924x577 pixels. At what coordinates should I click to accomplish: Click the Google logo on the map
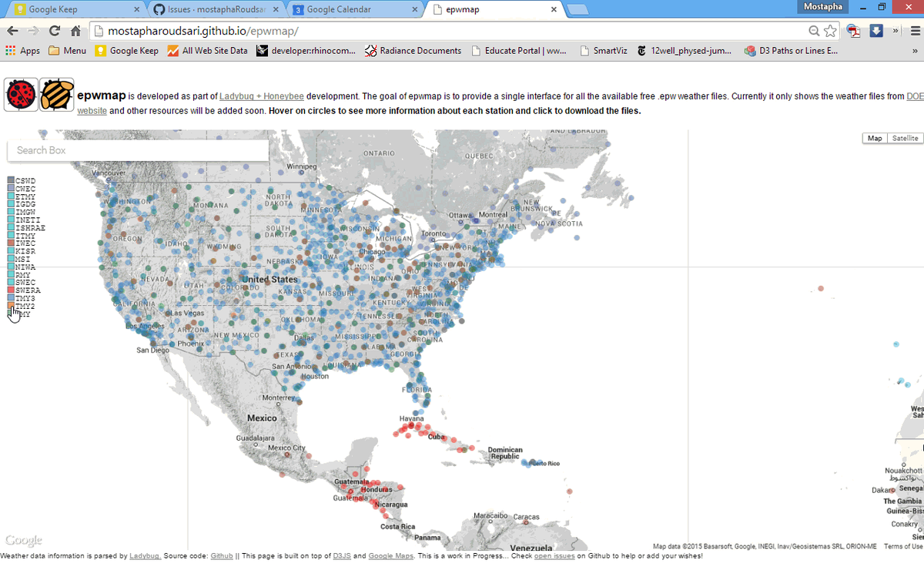24,540
